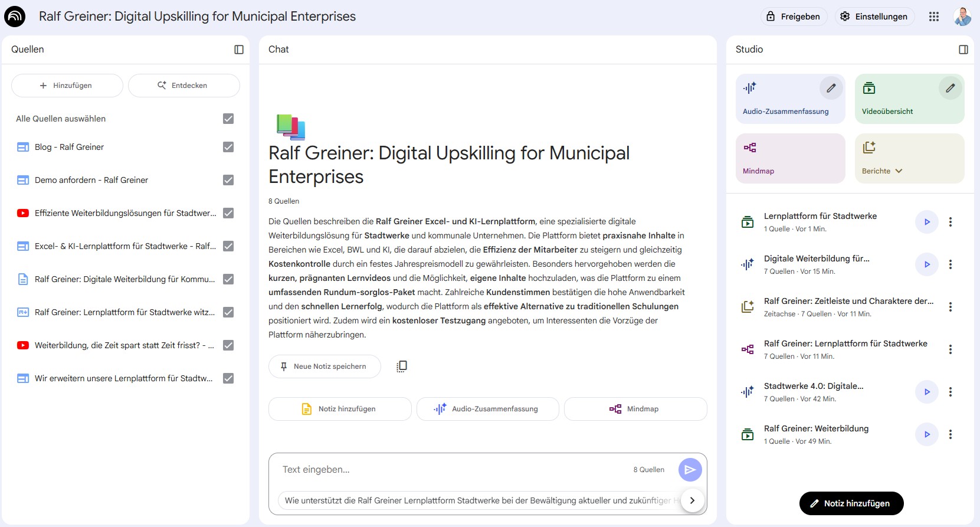Open the user account avatar

click(x=962, y=17)
